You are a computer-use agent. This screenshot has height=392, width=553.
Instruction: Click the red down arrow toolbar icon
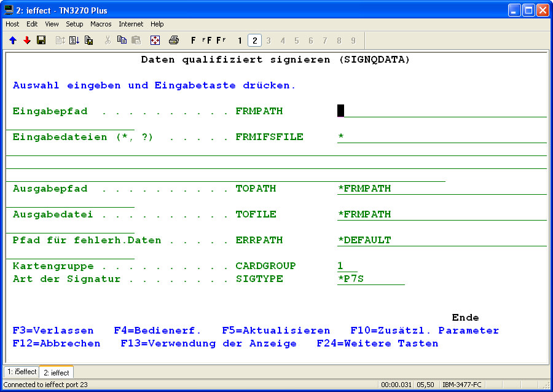pyautogui.click(x=27, y=41)
